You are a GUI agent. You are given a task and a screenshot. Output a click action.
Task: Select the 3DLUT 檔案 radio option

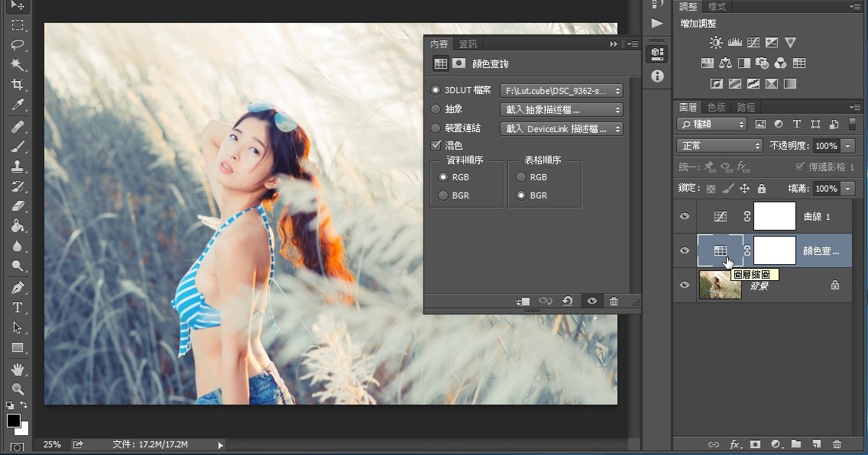[x=436, y=90]
